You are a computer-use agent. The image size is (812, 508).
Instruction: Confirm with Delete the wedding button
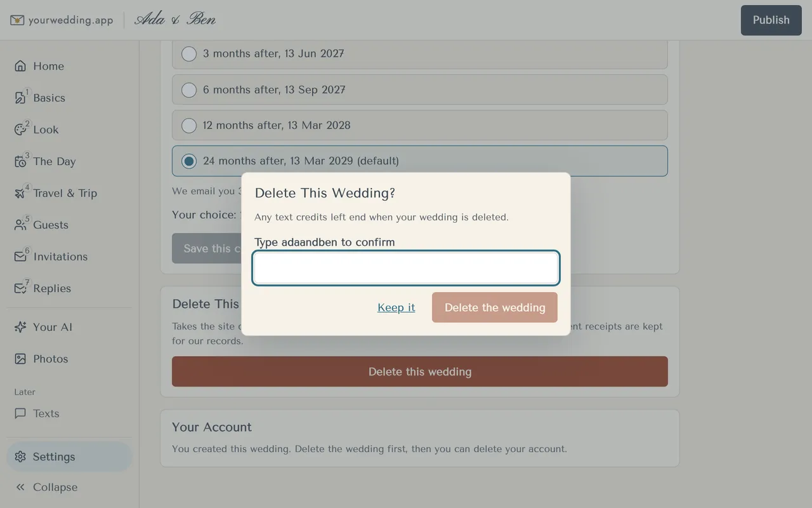(495, 307)
